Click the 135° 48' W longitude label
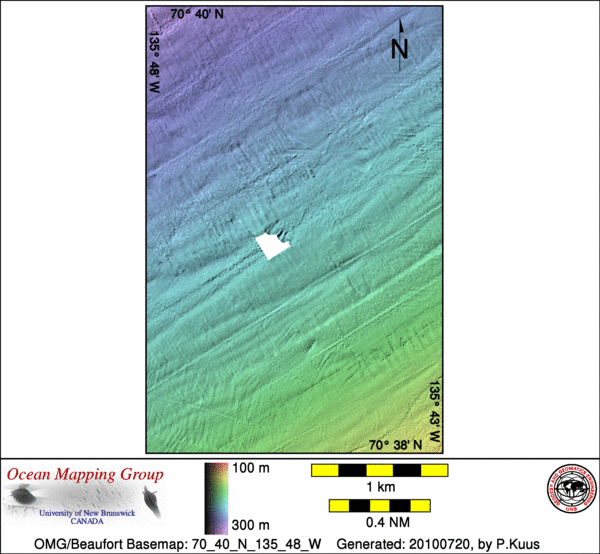Image resolution: width=600 pixels, height=554 pixels. click(x=156, y=62)
